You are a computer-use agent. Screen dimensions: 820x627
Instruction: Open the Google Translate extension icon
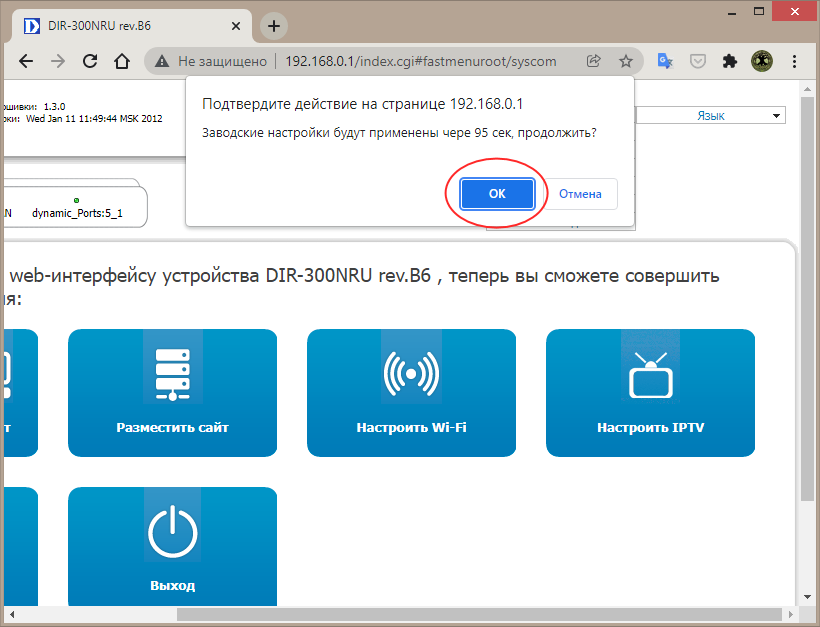pyautogui.click(x=665, y=61)
